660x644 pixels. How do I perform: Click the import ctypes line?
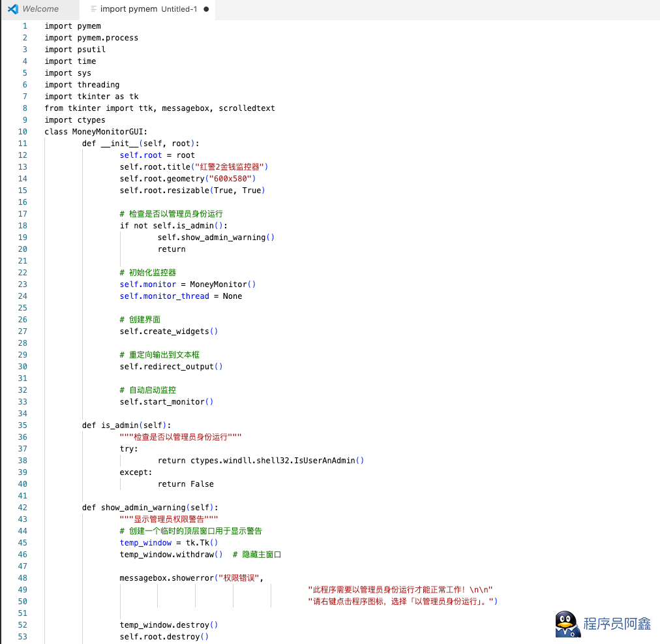[74, 120]
